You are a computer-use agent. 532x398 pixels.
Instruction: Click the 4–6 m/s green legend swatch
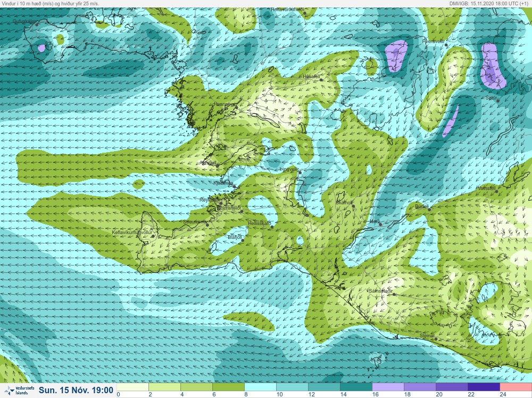tap(196, 387)
